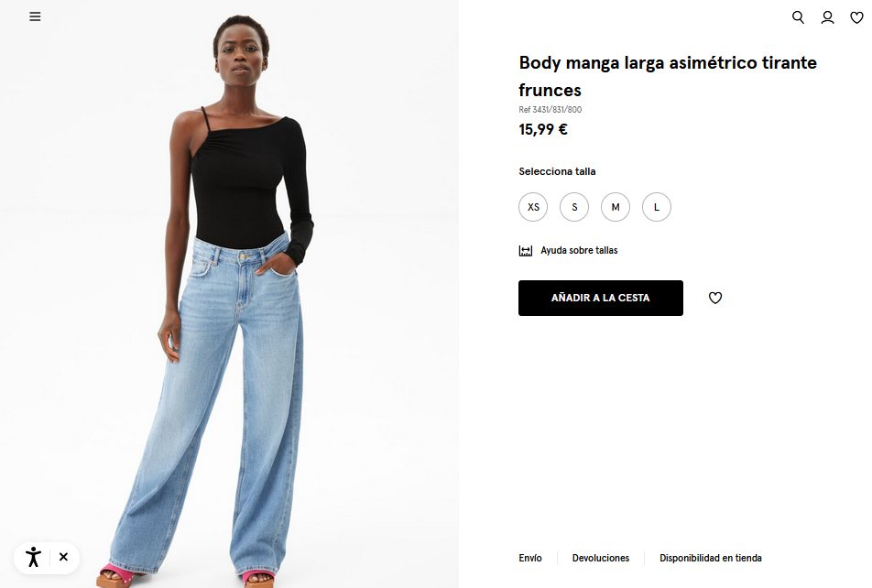The width and height of the screenshot is (872, 588).
Task: Select size S
Action: (x=574, y=207)
